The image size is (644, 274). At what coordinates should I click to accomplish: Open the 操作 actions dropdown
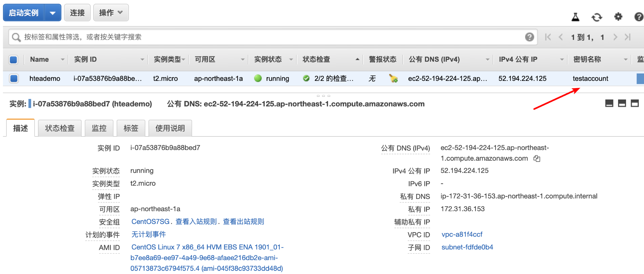coord(111,13)
